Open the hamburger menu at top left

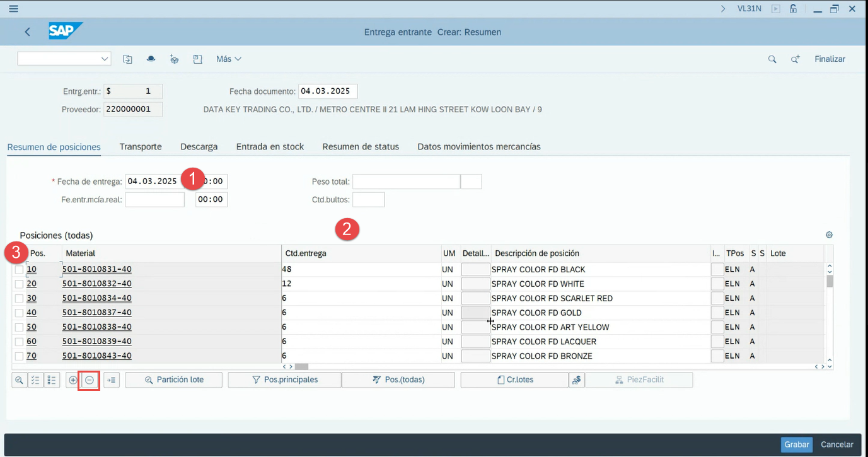pos(13,9)
